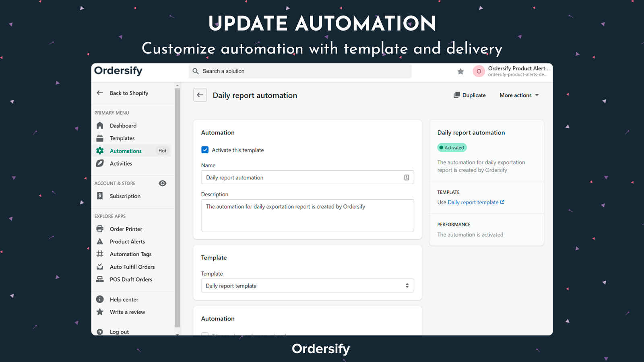The height and width of the screenshot is (362, 644).
Task: Uncheck Activate this template
Action: (x=205, y=150)
